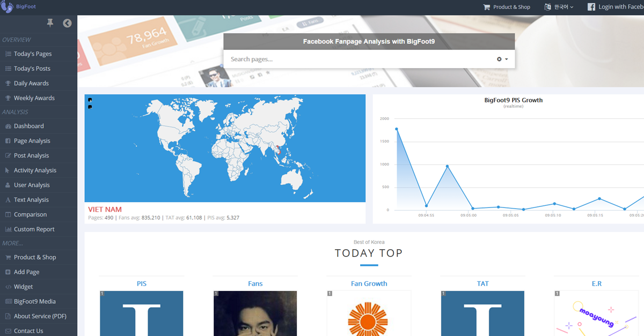The height and width of the screenshot is (336, 644).
Task: Open the Dashboard in Analysis
Action: pyautogui.click(x=39, y=126)
